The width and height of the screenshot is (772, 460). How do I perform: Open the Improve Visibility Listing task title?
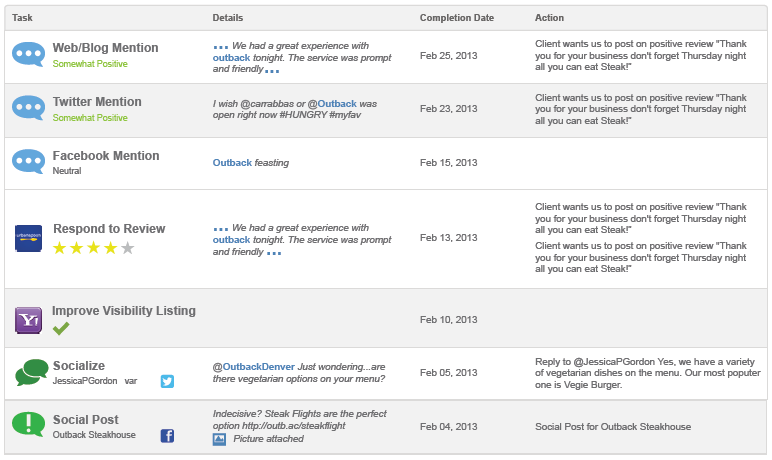[124, 311]
